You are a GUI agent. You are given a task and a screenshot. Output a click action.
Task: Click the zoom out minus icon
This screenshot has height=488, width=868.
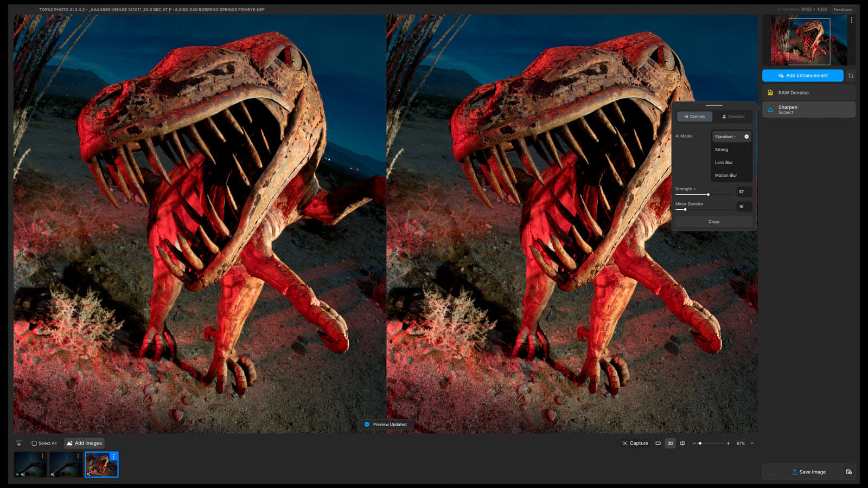point(694,444)
